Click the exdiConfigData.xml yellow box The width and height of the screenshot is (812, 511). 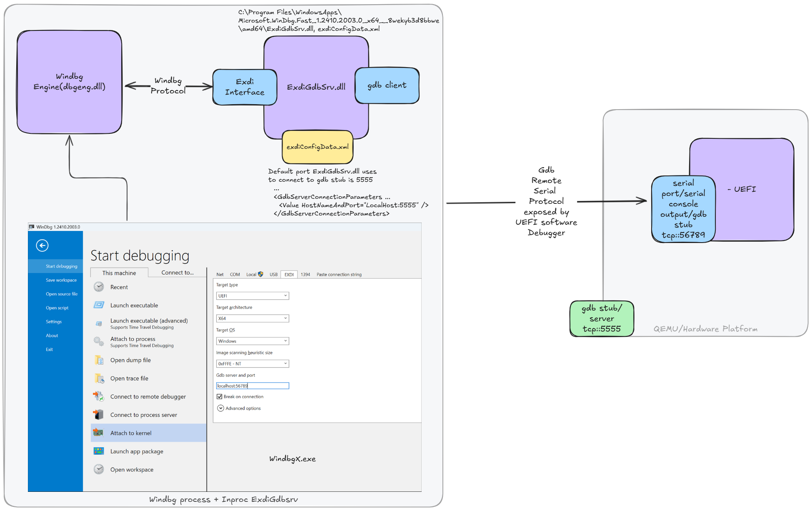tap(317, 147)
